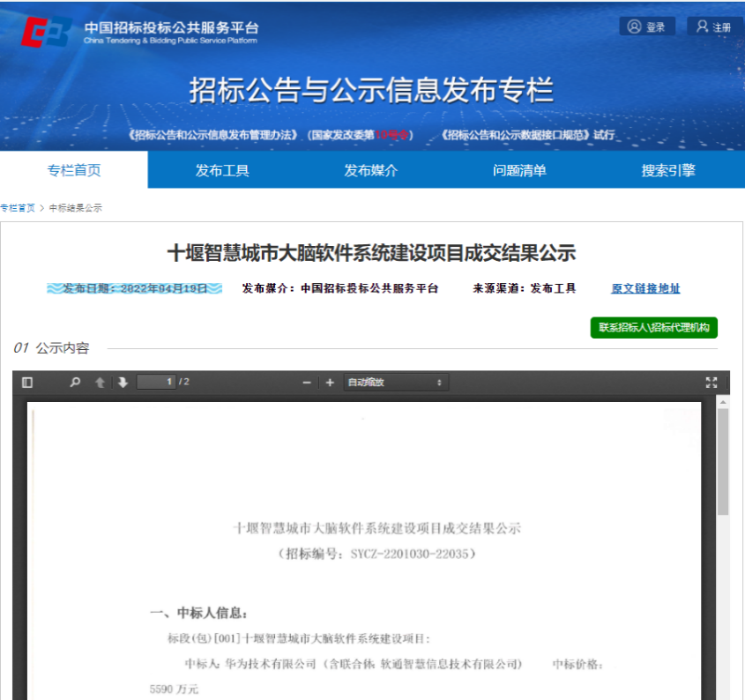The width and height of the screenshot is (745, 700).
Task: Go to next PDF page
Action: click(123, 383)
